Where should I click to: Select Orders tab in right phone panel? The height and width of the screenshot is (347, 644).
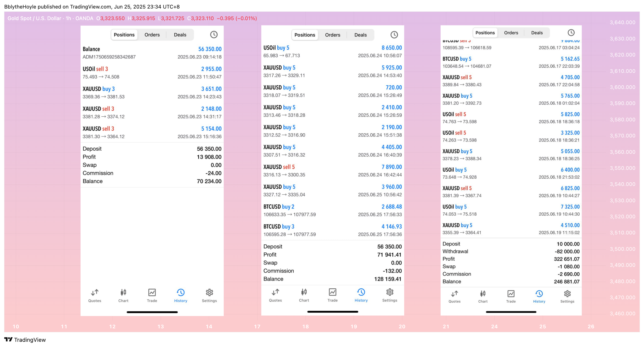click(511, 33)
